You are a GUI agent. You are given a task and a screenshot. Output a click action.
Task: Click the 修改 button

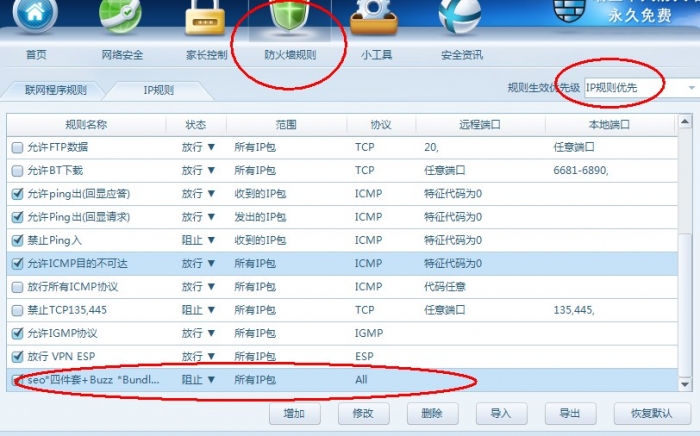tap(363, 414)
